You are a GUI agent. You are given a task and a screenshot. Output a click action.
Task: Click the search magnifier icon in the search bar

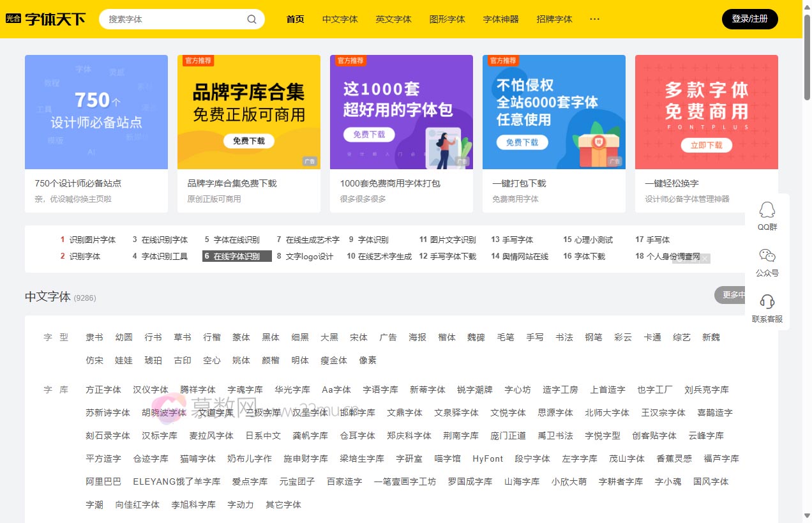252,19
